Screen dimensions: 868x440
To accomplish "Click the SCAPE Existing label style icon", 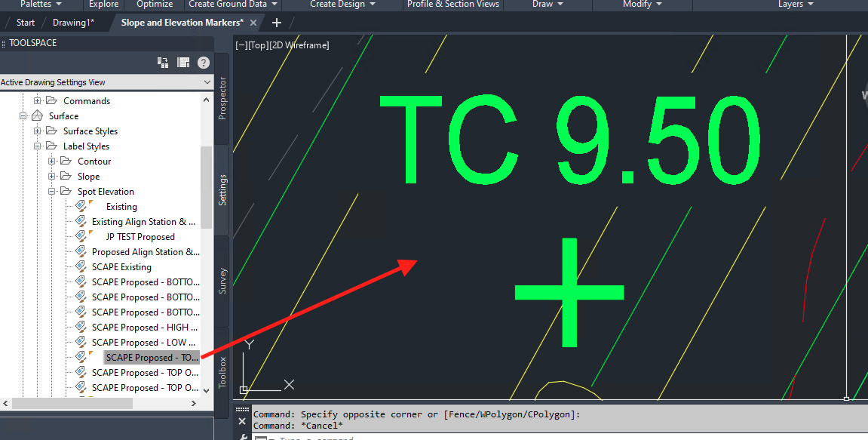I will [82, 266].
